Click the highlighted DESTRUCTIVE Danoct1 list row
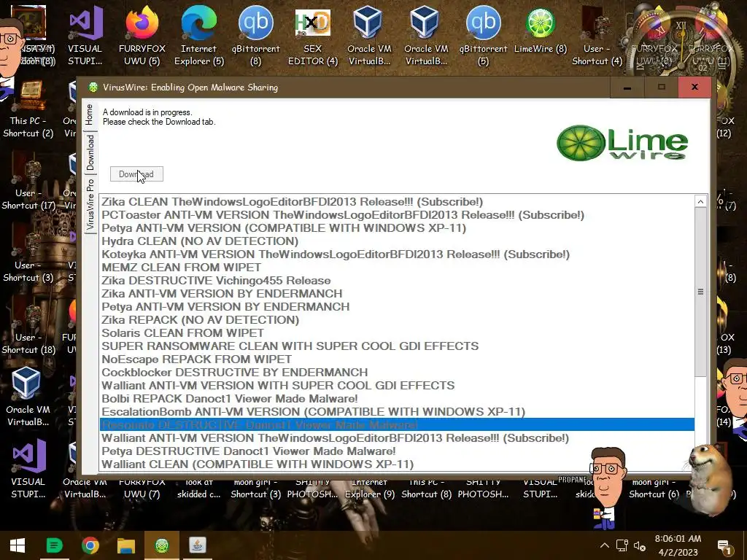This screenshot has width=747, height=560. (397, 425)
